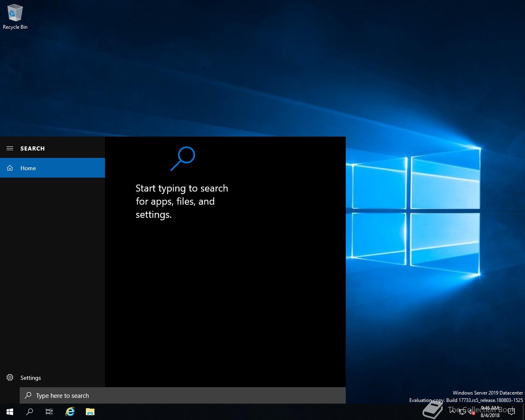Open File Explorer from the taskbar
525x420 pixels.
pos(90,412)
